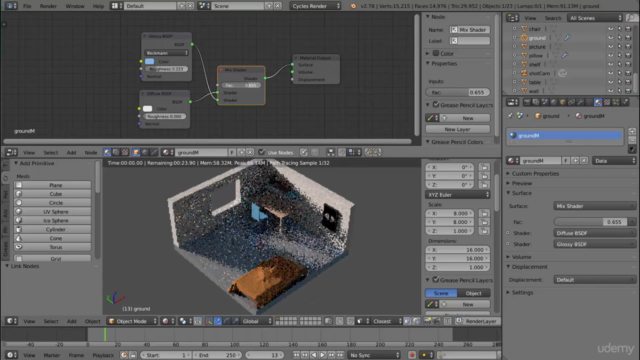Play the animation in reverse
The image size is (640, 360).
point(313,355)
